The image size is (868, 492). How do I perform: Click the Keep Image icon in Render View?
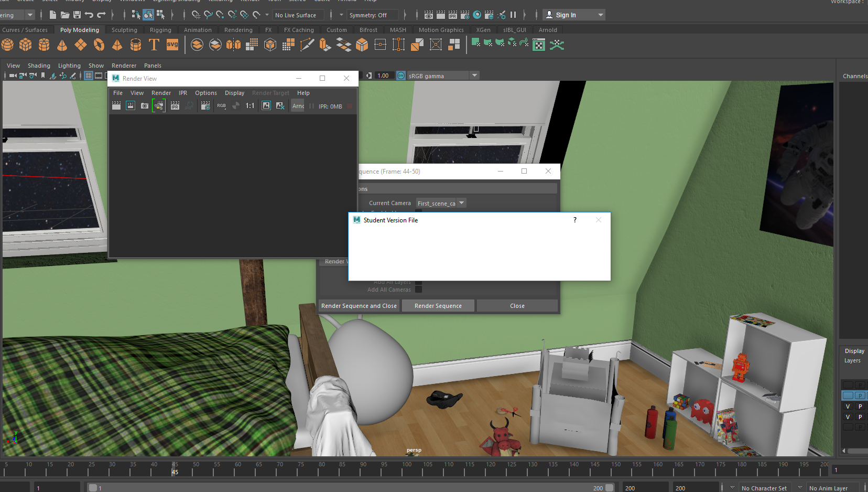266,105
